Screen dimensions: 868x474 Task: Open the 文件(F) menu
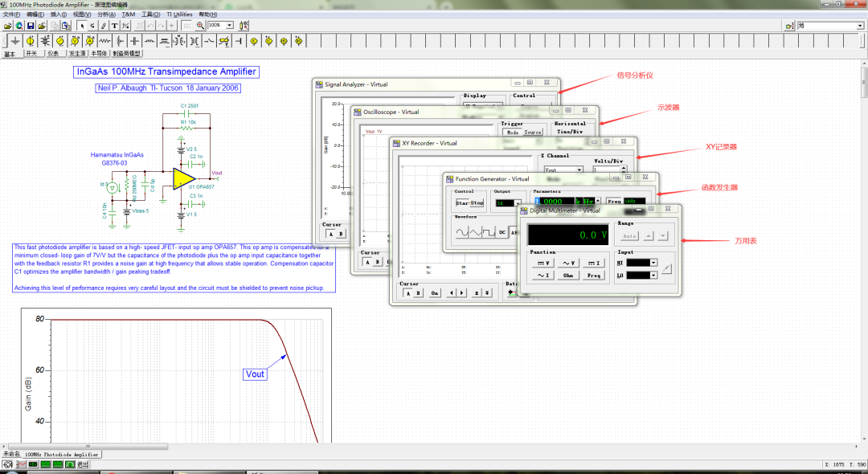11,14
